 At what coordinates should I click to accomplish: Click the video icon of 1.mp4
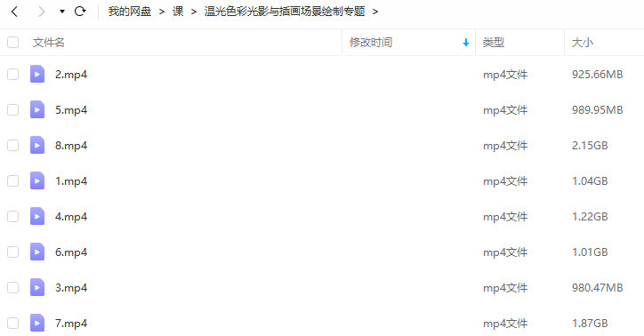click(37, 181)
